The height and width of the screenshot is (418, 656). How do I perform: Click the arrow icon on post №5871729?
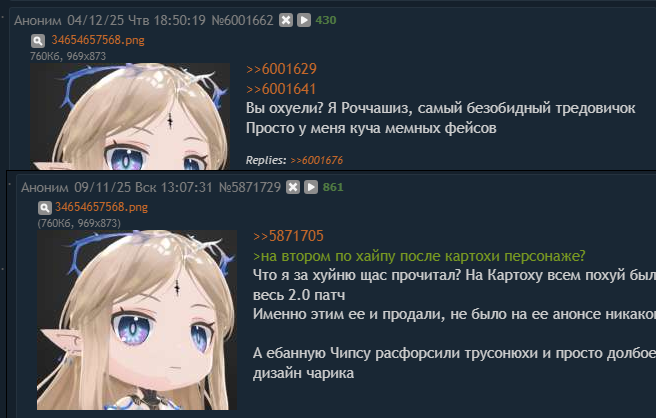click(x=311, y=187)
